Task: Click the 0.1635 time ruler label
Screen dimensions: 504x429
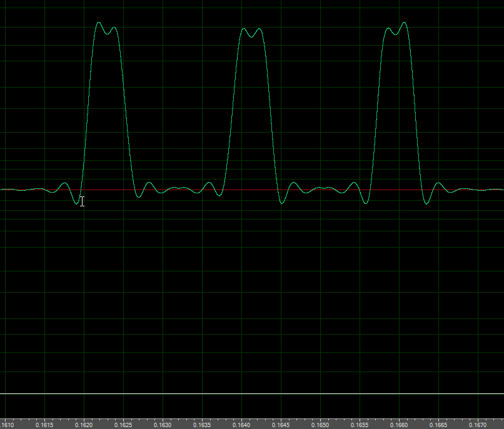Action: 202,425
